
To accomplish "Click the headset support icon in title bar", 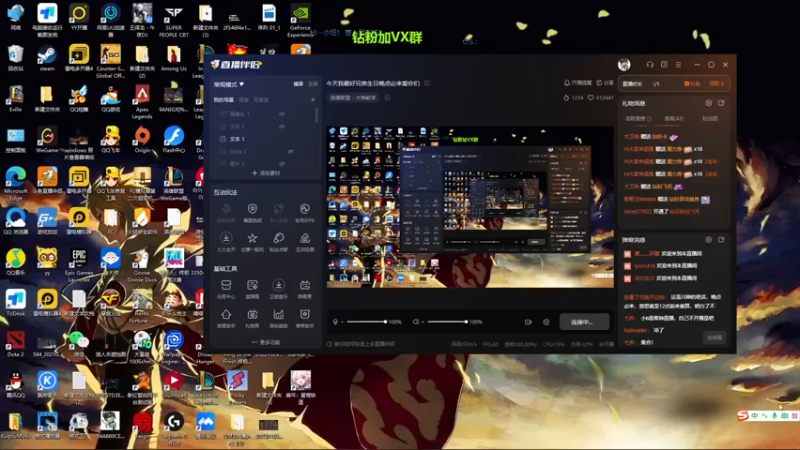I will (649, 65).
